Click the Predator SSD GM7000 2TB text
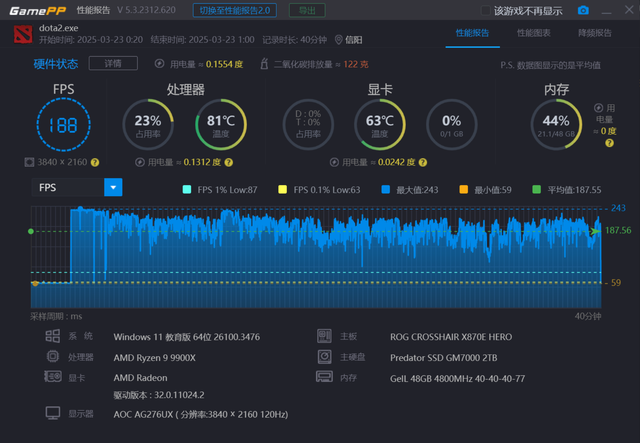640x443 pixels. (x=444, y=358)
